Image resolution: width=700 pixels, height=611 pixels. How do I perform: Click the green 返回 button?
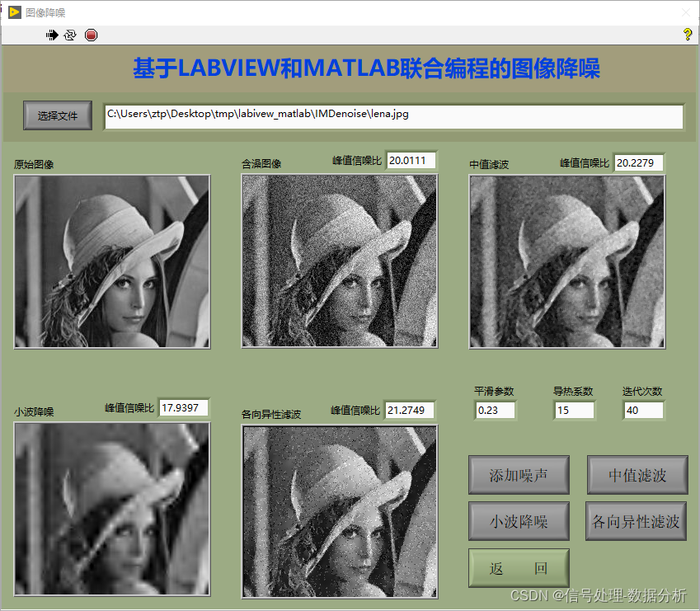519,568
